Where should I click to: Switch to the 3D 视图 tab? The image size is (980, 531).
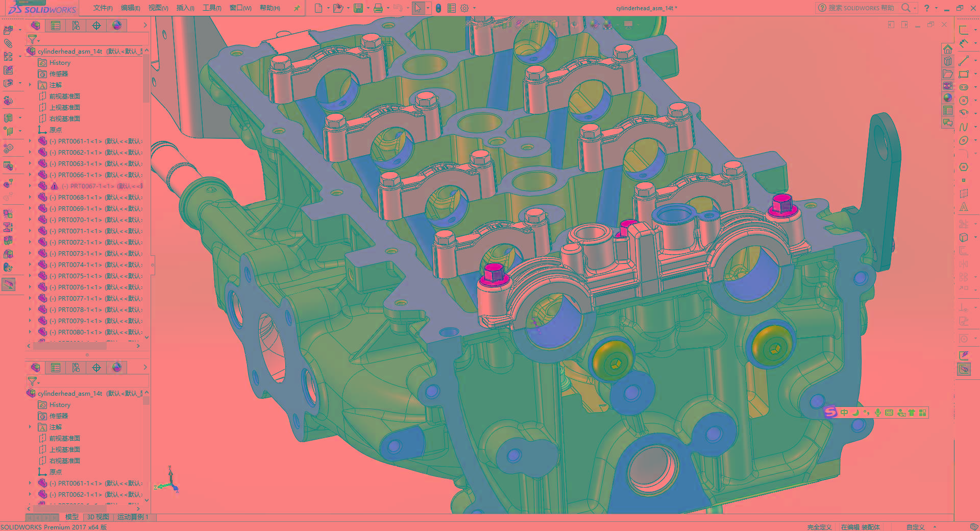[x=98, y=517]
